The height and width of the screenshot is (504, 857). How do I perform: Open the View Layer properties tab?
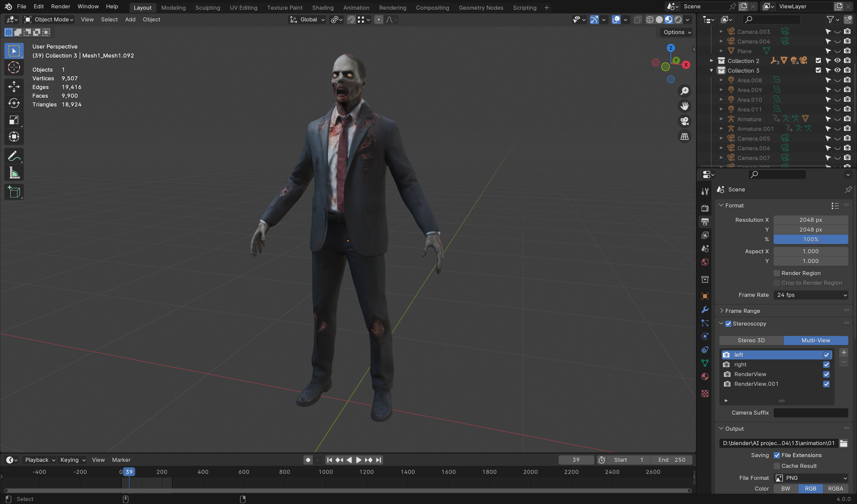(x=705, y=235)
